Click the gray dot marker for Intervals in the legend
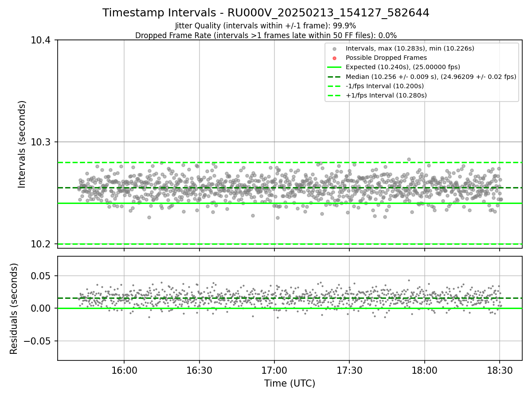 334,49
